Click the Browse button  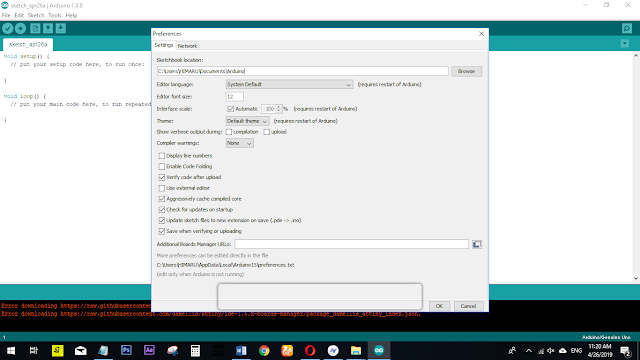pyautogui.click(x=466, y=71)
